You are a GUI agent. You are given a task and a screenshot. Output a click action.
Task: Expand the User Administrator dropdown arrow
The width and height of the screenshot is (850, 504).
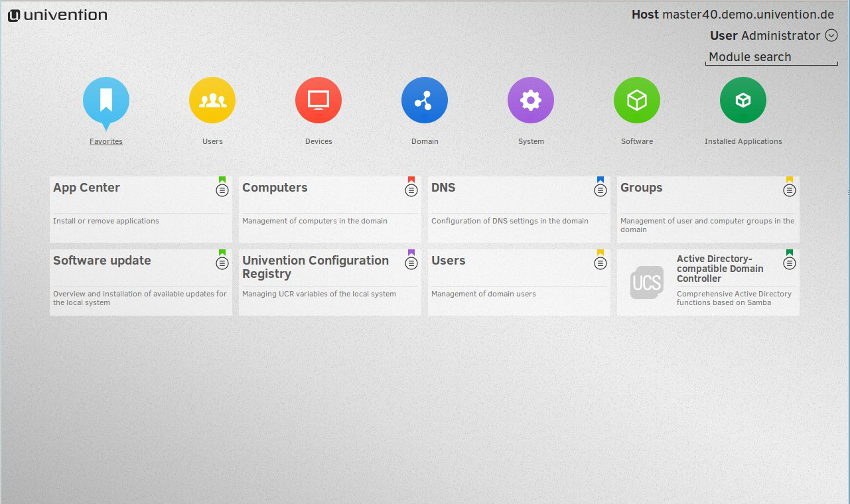831,36
